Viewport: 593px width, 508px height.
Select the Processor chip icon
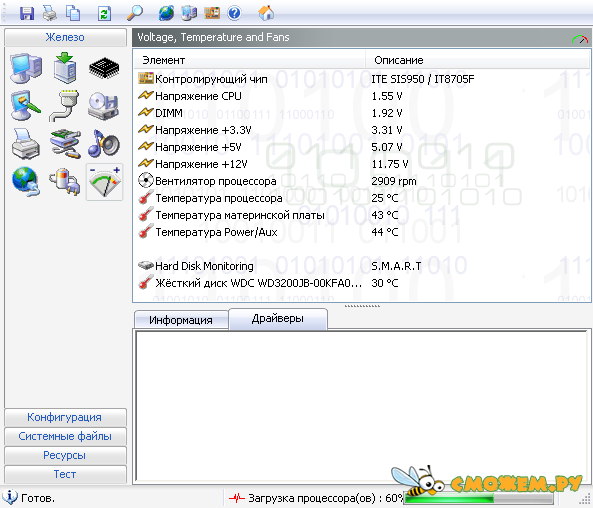pos(104,68)
